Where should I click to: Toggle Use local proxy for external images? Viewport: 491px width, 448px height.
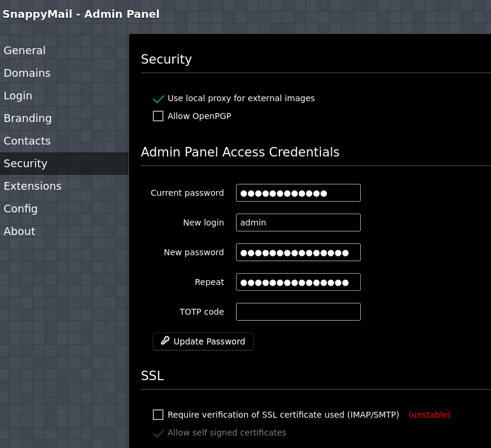click(158, 99)
